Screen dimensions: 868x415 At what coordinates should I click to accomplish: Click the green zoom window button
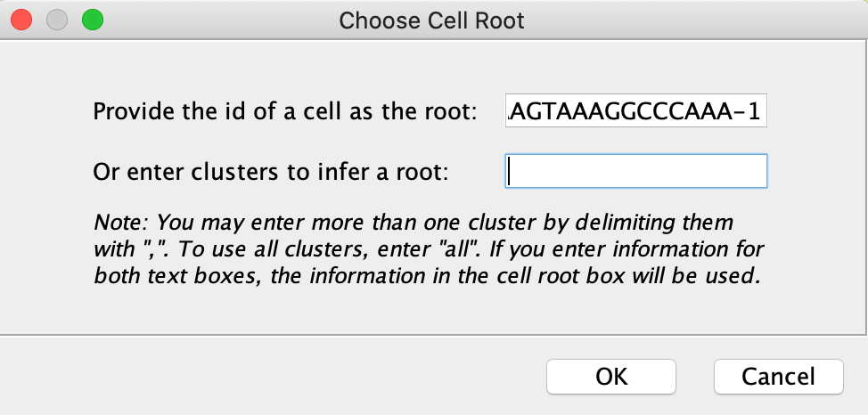[93, 20]
